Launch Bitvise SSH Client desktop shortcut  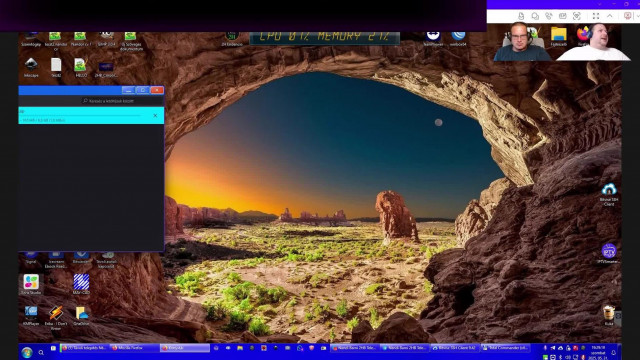pyautogui.click(x=609, y=194)
